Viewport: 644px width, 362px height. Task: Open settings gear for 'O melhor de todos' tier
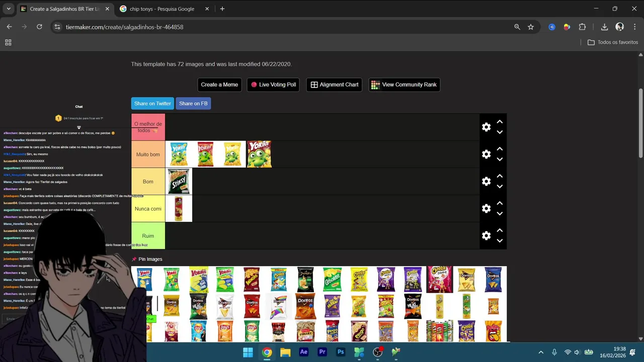486,127
